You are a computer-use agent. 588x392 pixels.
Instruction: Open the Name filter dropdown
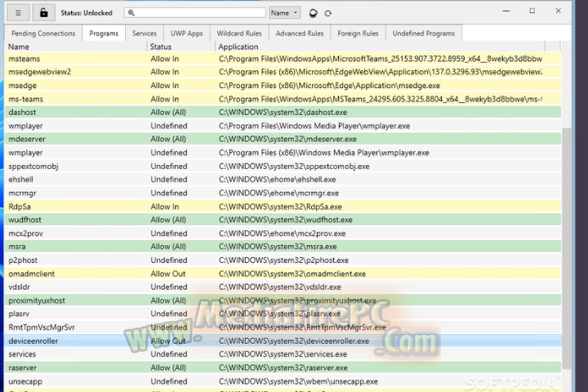(x=285, y=13)
